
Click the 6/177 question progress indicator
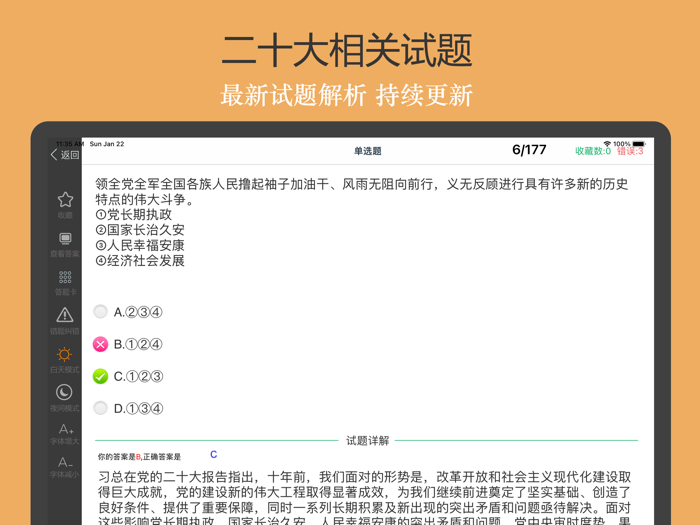pos(529,150)
